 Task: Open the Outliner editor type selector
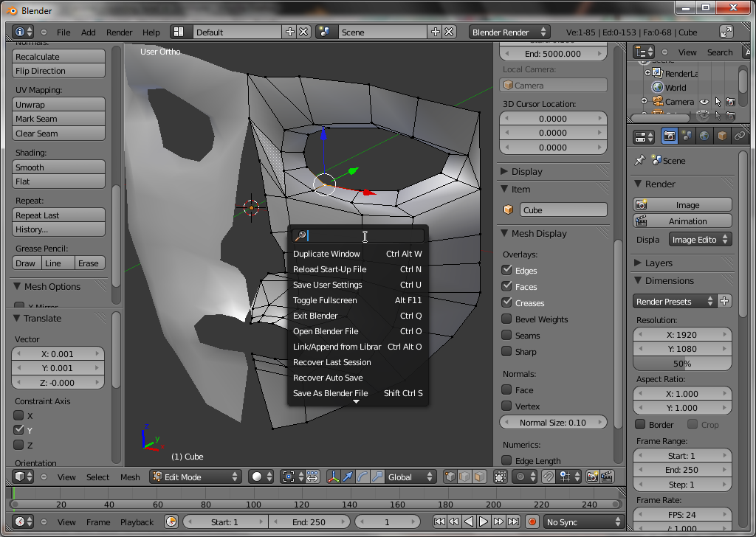[x=644, y=52]
